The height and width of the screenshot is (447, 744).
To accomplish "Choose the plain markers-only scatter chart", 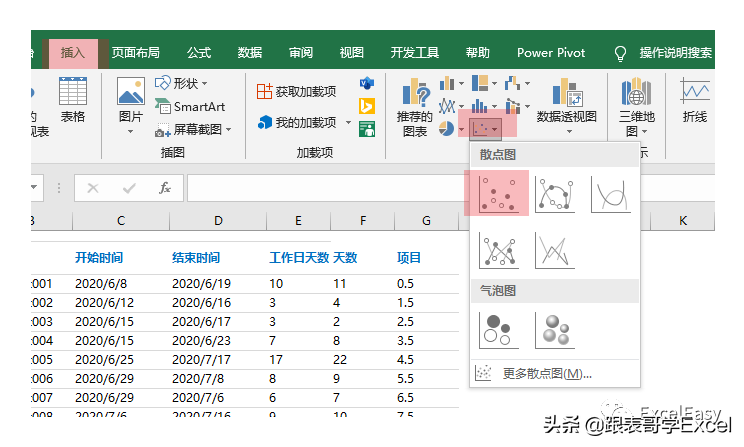I will pyautogui.click(x=498, y=194).
